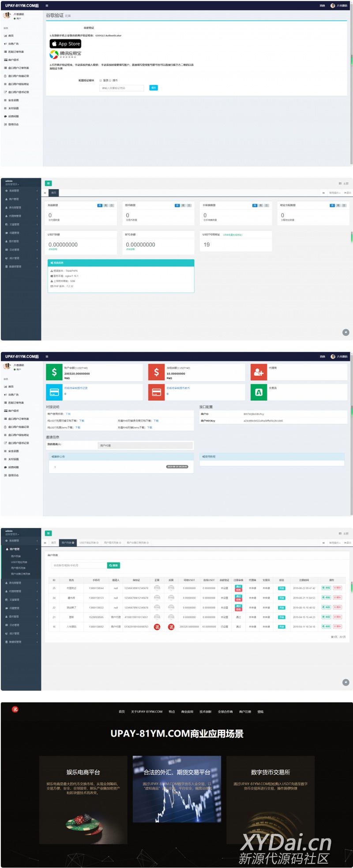
Task: Click hamburger icon on header above 账户余额 tiles
Action: (47, 356)
